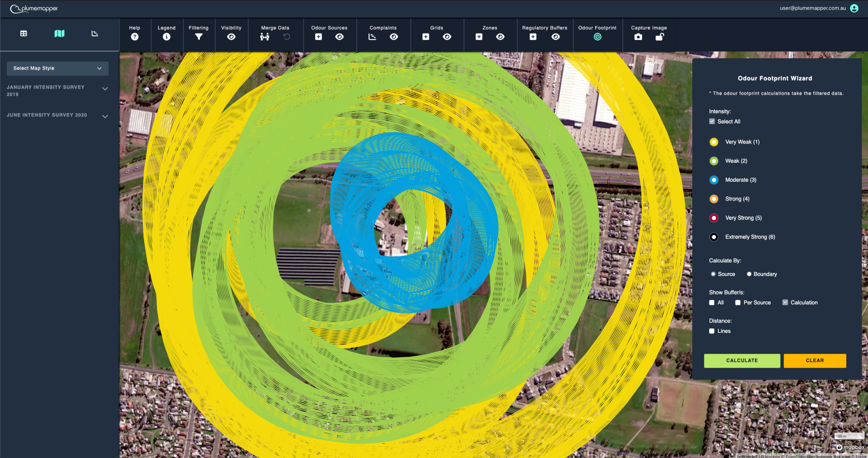Viewport: 868px width, 458px height.
Task: Select the Very Strong (5) intensity
Action: click(714, 218)
